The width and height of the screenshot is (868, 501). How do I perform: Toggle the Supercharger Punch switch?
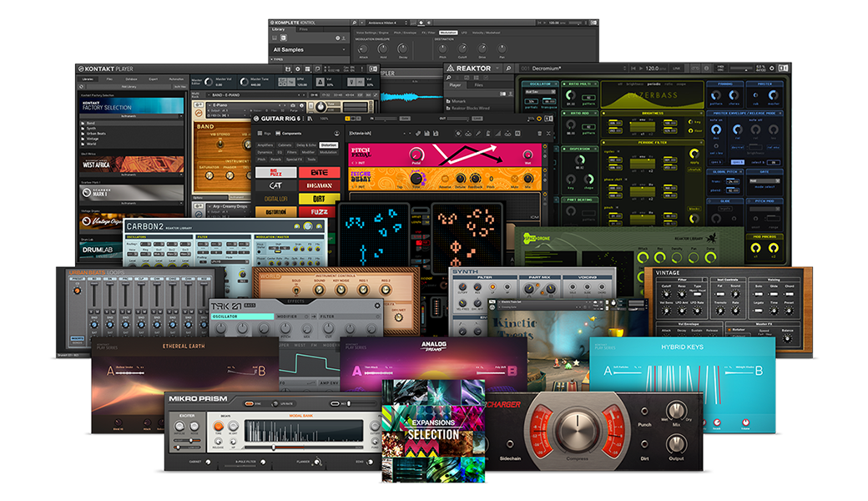(x=644, y=412)
